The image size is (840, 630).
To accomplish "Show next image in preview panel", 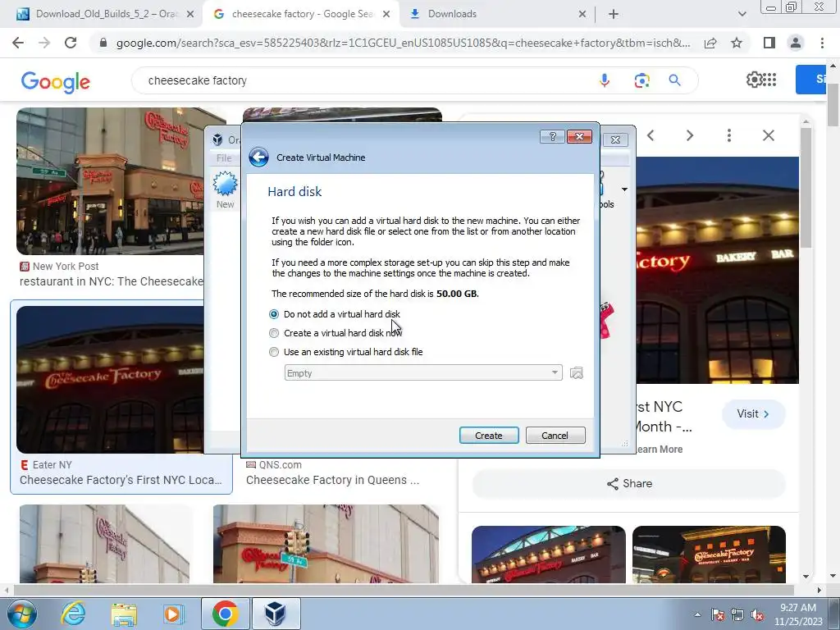I will point(689,135).
